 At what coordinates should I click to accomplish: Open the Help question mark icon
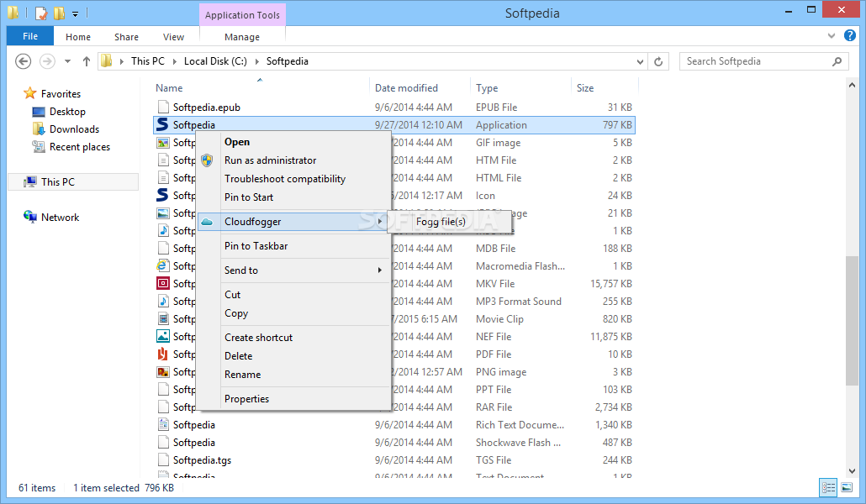pyautogui.click(x=850, y=35)
